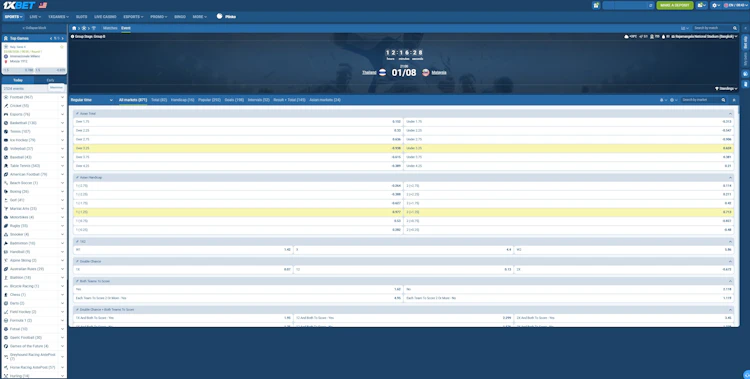This screenshot has width=750, height=379.
Task: Click the Rugby icon in sidebar
Action: click(x=6, y=226)
